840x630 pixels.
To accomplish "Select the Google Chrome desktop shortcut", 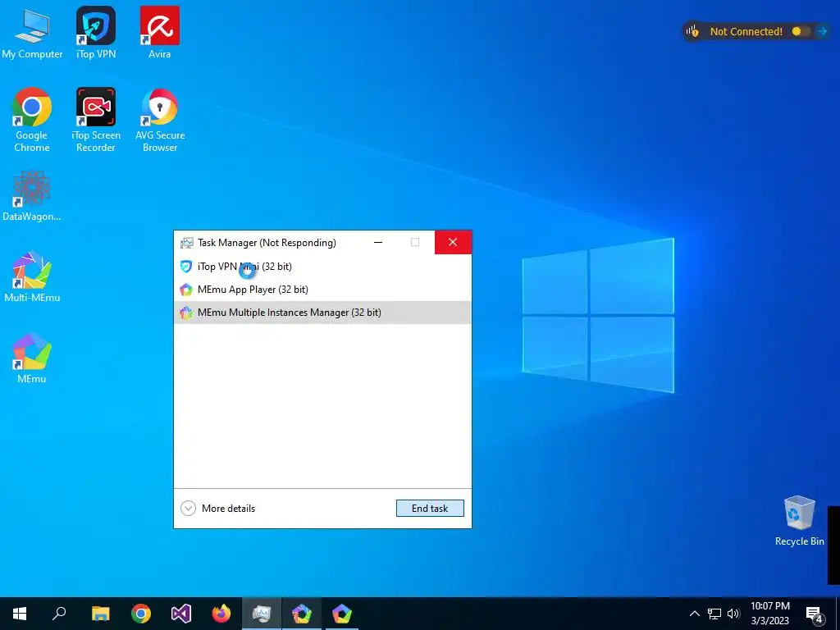I will click(x=32, y=120).
